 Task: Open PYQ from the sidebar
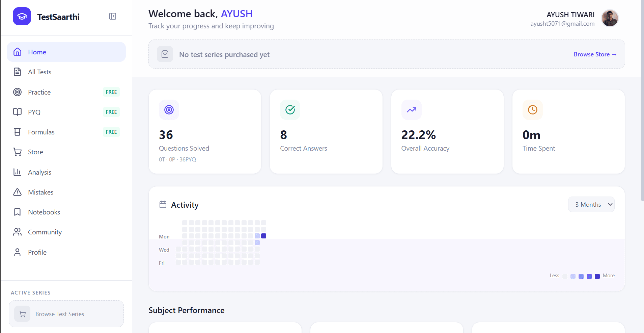[x=34, y=112]
